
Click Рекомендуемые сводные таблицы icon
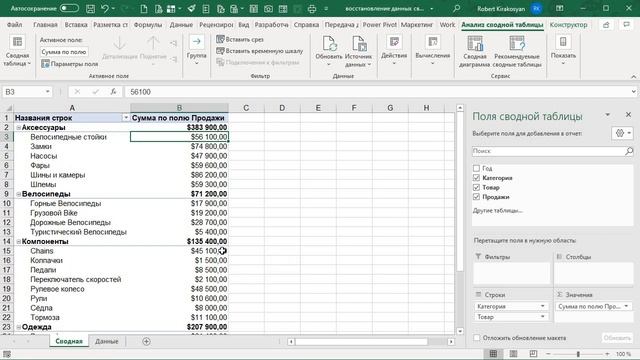(517, 43)
